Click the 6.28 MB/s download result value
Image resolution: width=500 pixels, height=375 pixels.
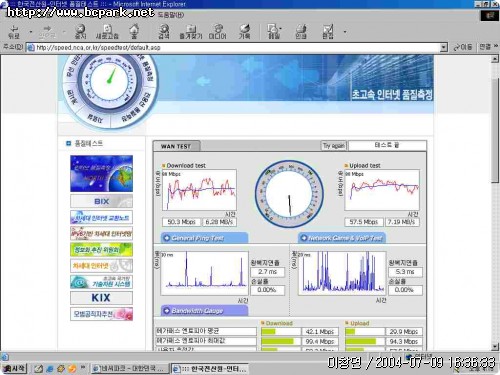click(x=219, y=222)
